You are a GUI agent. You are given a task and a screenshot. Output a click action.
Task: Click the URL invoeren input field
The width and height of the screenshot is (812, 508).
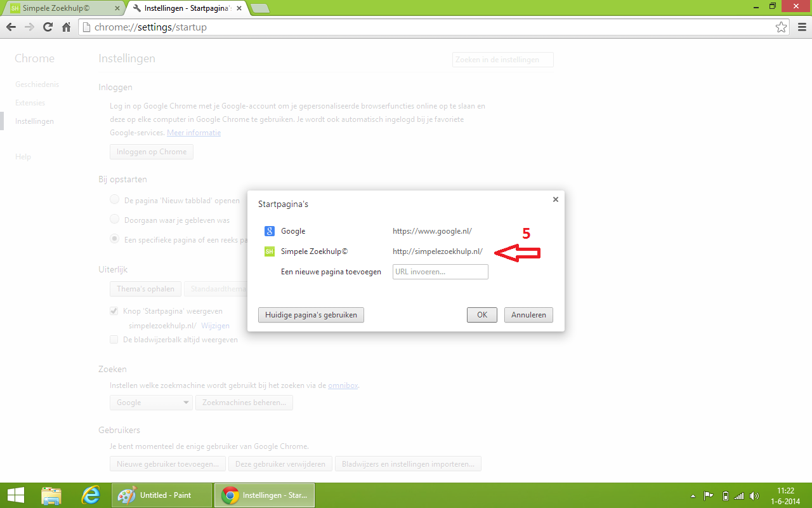pos(440,272)
